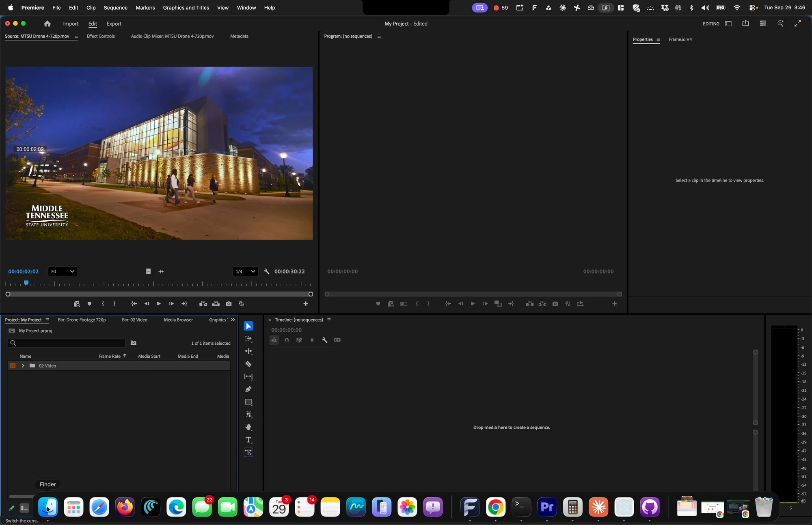Play the clip in Source monitor
Image resolution: width=812 pixels, height=525 pixels.
pos(159,304)
